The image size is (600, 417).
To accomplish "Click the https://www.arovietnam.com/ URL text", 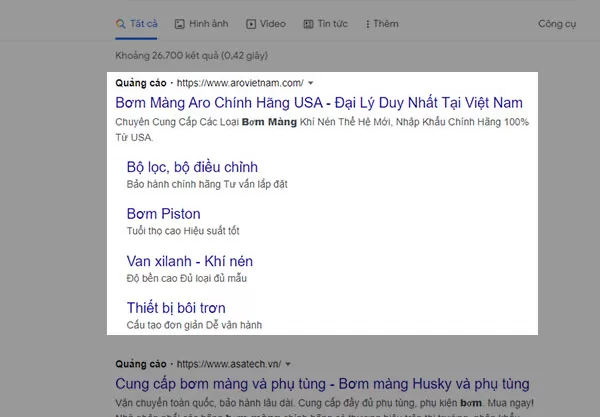I will click(240, 83).
